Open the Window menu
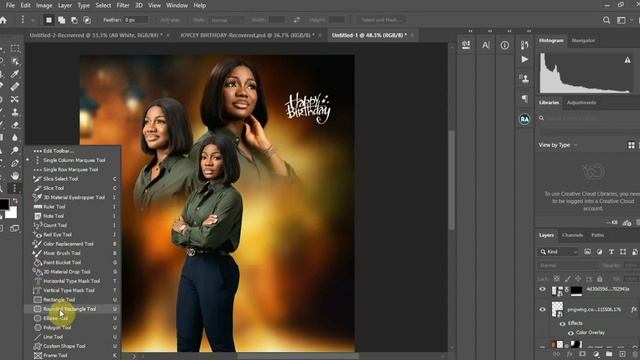 [177, 5]
